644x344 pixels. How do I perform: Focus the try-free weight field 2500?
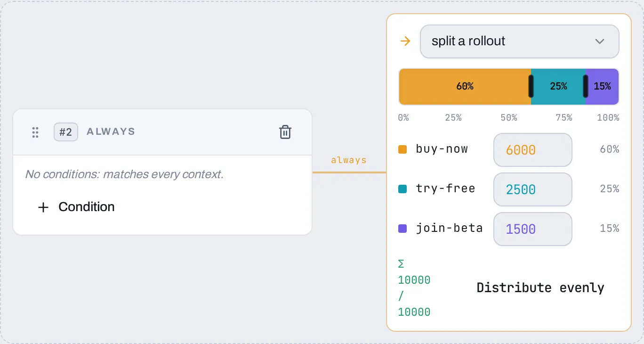tap(533, 189)
